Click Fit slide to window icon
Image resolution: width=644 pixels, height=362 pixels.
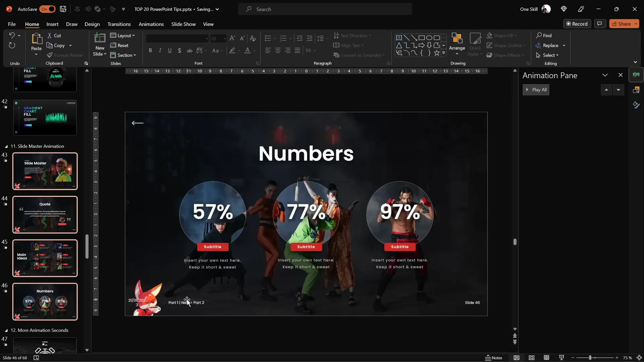(639, 358)
